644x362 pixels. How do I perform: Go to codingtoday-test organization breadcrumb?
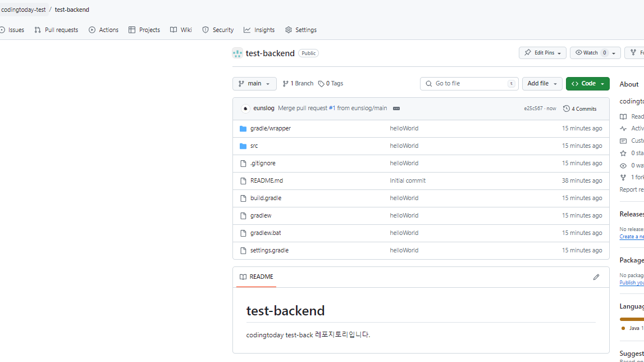click(x=24, y=10)
